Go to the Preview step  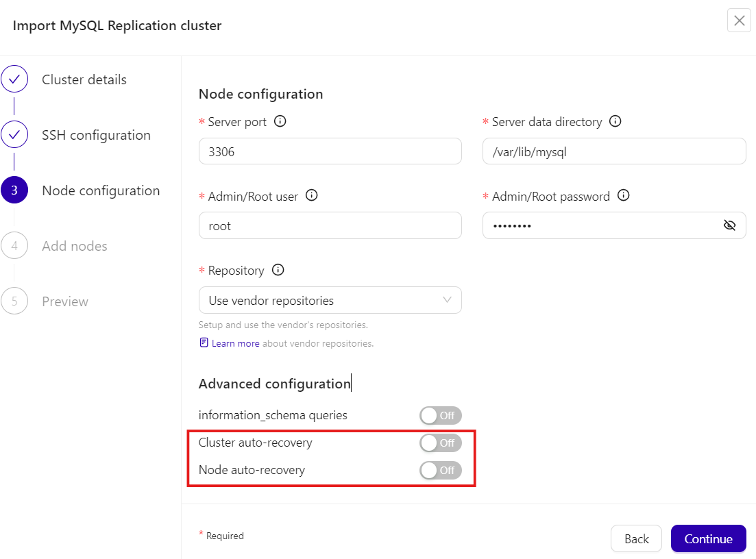click(x=64, y=301)
